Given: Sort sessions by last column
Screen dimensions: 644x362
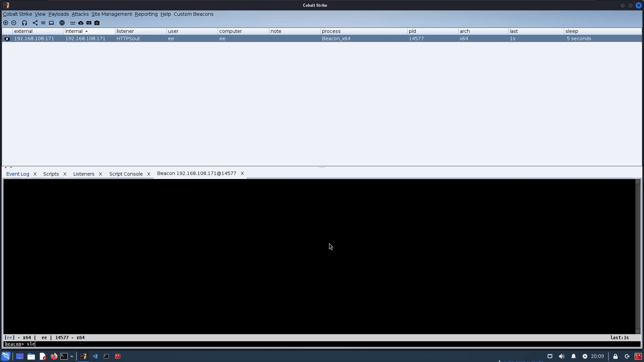Looking at the screenshot, I should click(x=536, y=31).
